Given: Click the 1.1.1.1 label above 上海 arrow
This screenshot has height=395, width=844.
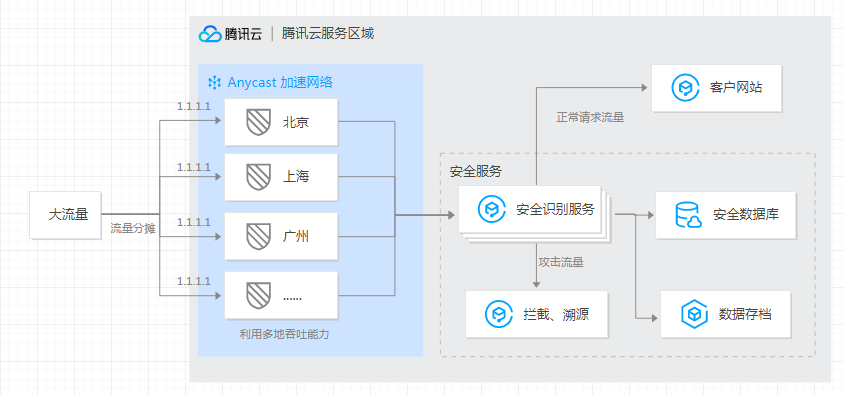Looking at the screenshot, I should 194,167.
